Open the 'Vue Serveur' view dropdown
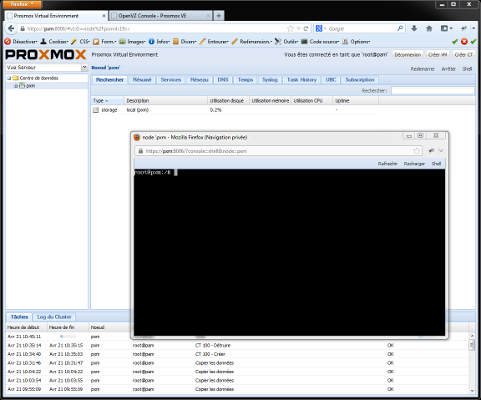 [84, 67]
